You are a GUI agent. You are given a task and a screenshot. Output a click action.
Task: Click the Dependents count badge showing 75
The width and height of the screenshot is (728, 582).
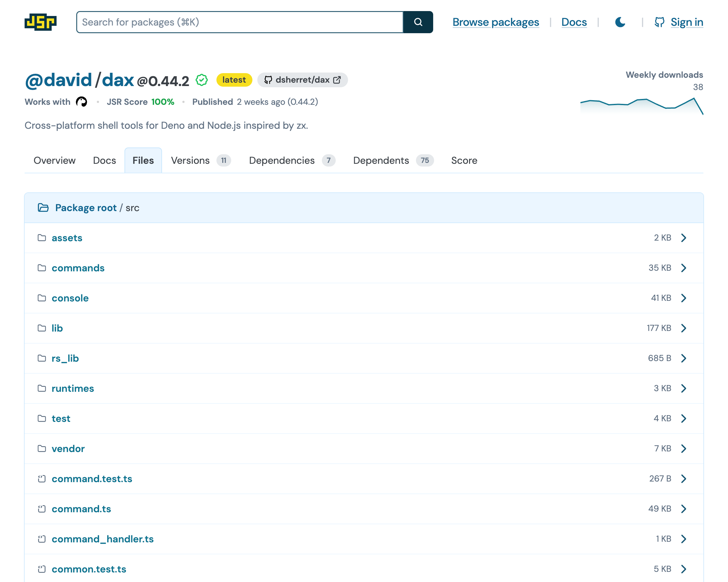pos(425,160)
